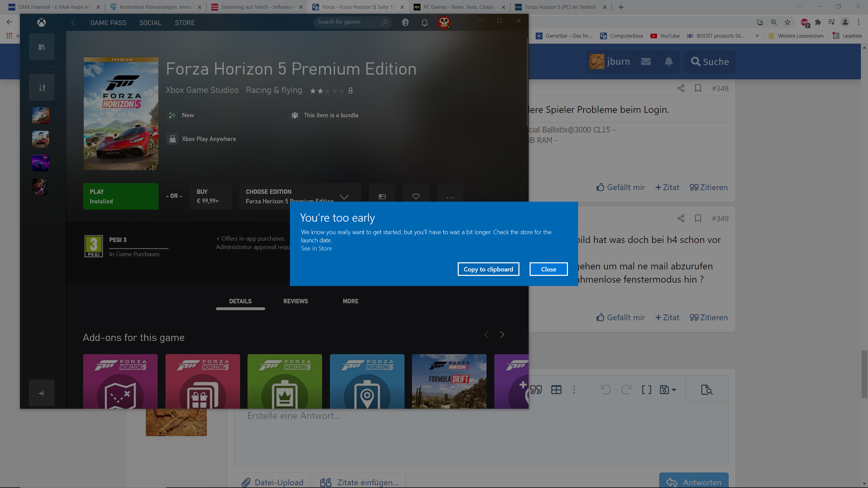Image resolution: width=868 pixels, height=488 pixels.
Task: Click the sort A-Z sidebar icon
Action: click(41, 87)
